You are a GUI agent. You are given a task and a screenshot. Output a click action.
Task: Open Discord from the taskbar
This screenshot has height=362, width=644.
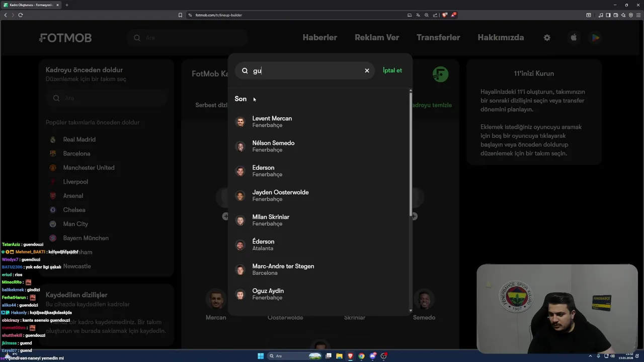click(x=373, y=356)
